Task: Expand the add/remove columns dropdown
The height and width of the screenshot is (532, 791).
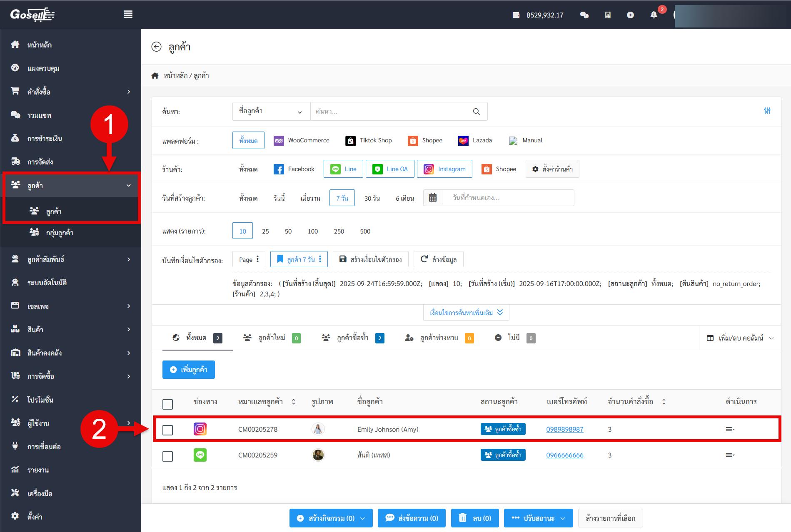Action: point(740,338)
